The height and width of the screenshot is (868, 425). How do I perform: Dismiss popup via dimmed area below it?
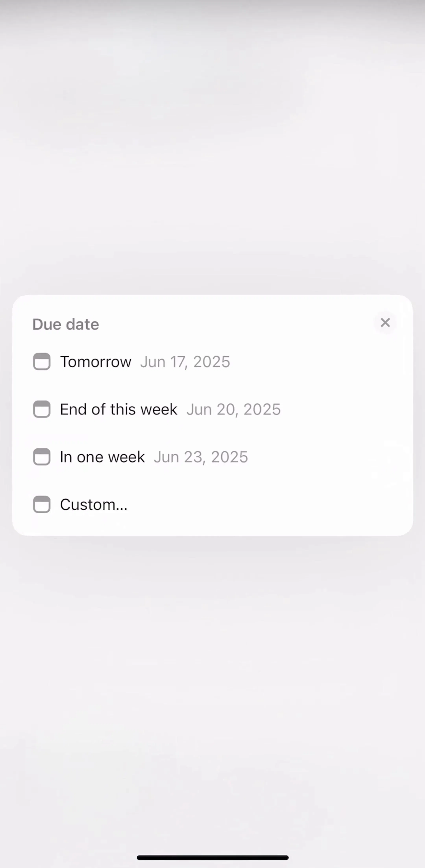pyautogui.click(x=212, y=691)
